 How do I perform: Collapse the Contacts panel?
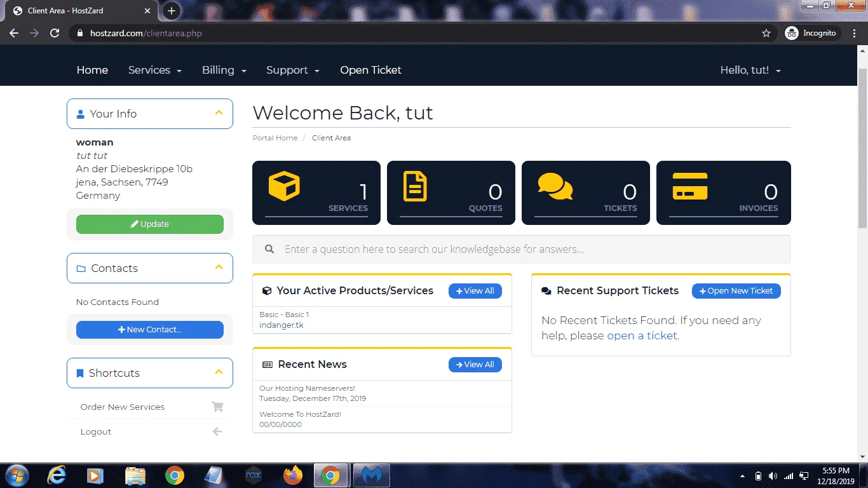219,268
